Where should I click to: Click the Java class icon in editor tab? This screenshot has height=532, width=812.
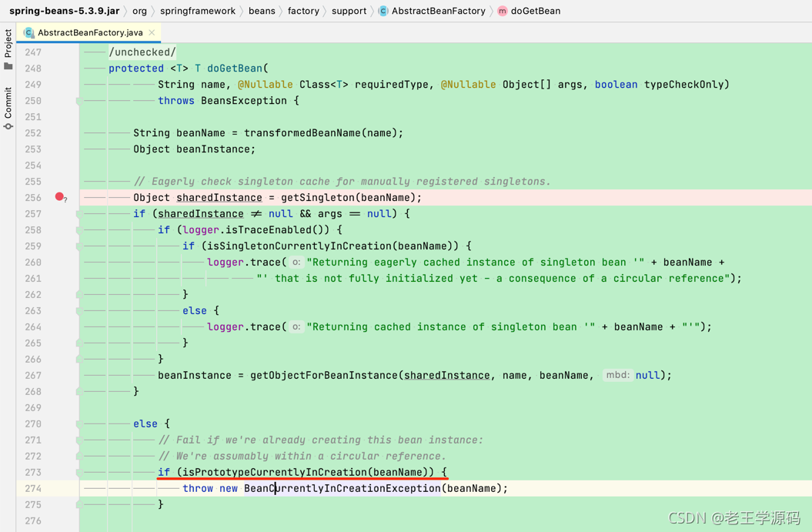[29, 32]
